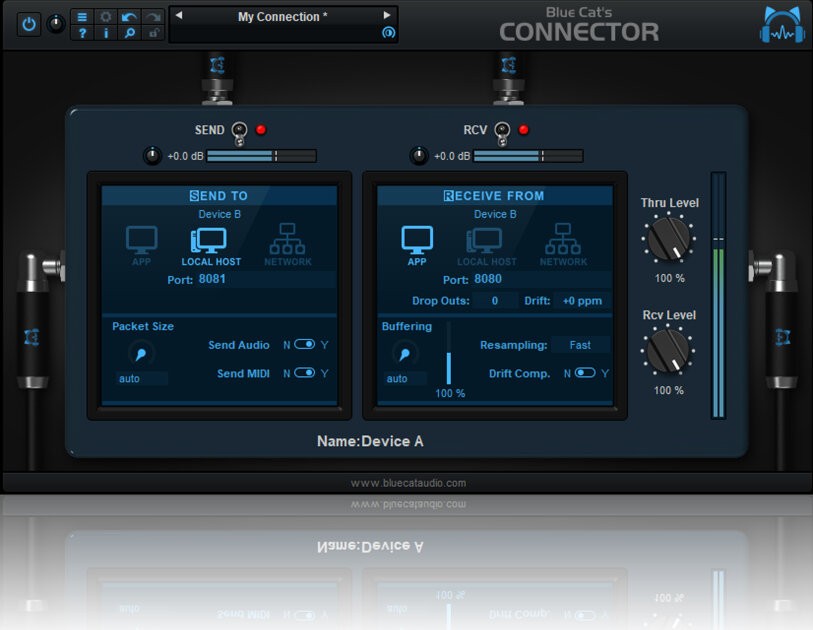This screenshot has height=630, width=813.
Task: Click the red RCV status LED
Action: pos(524,130)
